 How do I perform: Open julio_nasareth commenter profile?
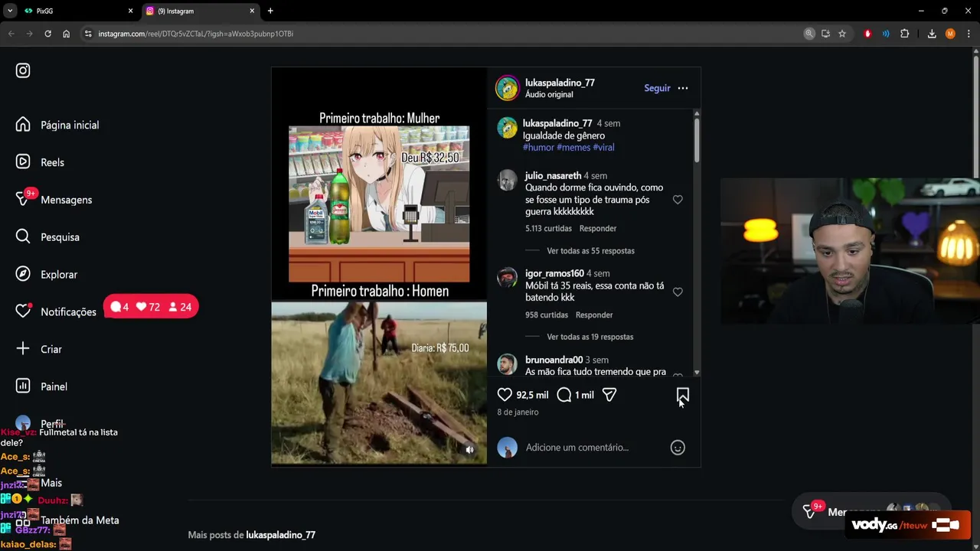(553, 176)
